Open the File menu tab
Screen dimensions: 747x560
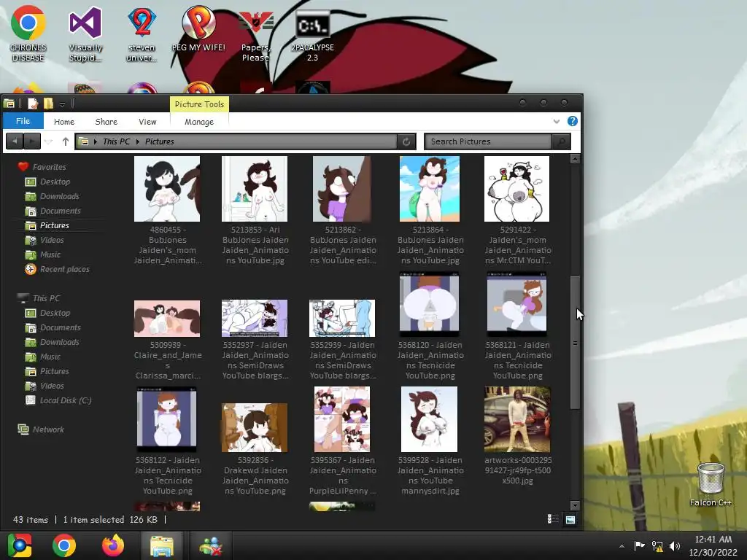click(23, 121)
